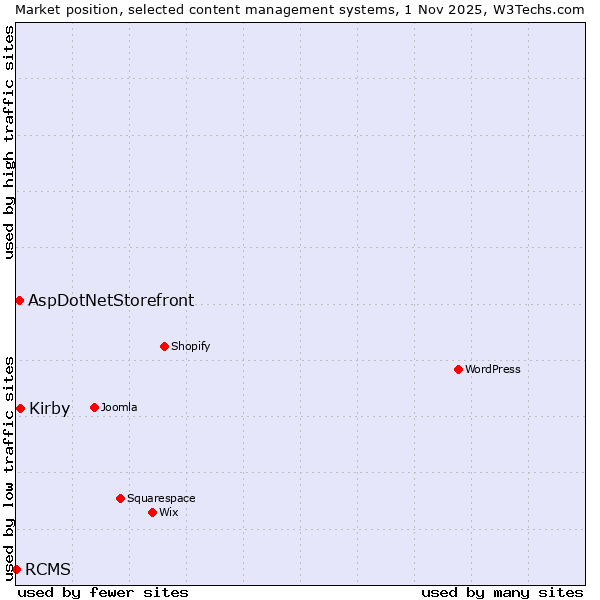Click the chart title mentioning W3Techs.com
Image resolution: width=600 pixels, height=600 pixels.
(300, 9)
